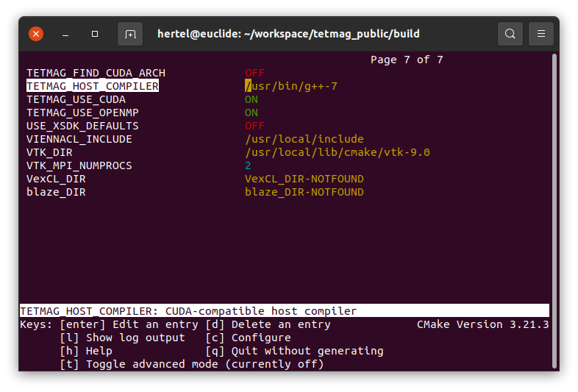The height and width of the screenshot is (392, 578).
Task: Select the VTK_MPI_NUMPROCS entry name
Action: 79,166
